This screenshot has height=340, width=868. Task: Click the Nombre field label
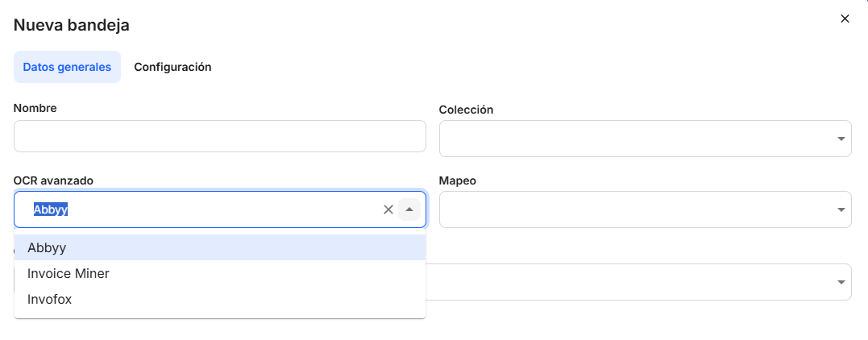point(35,108)
